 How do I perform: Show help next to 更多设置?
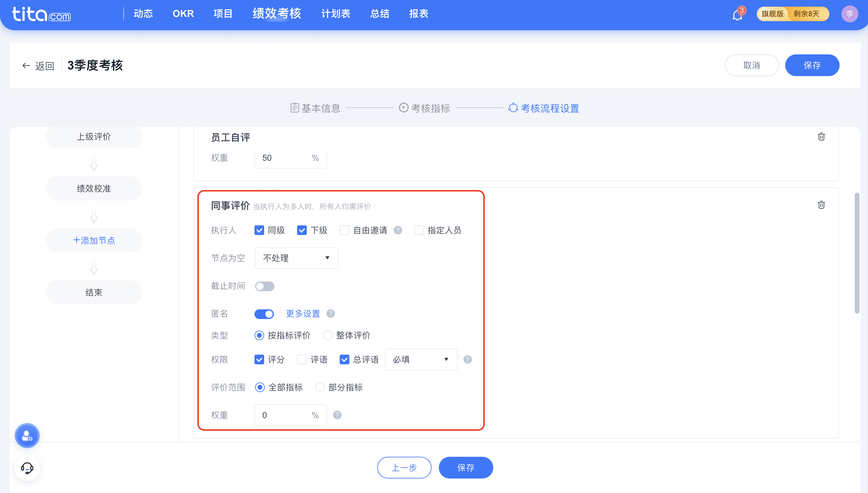330,314
